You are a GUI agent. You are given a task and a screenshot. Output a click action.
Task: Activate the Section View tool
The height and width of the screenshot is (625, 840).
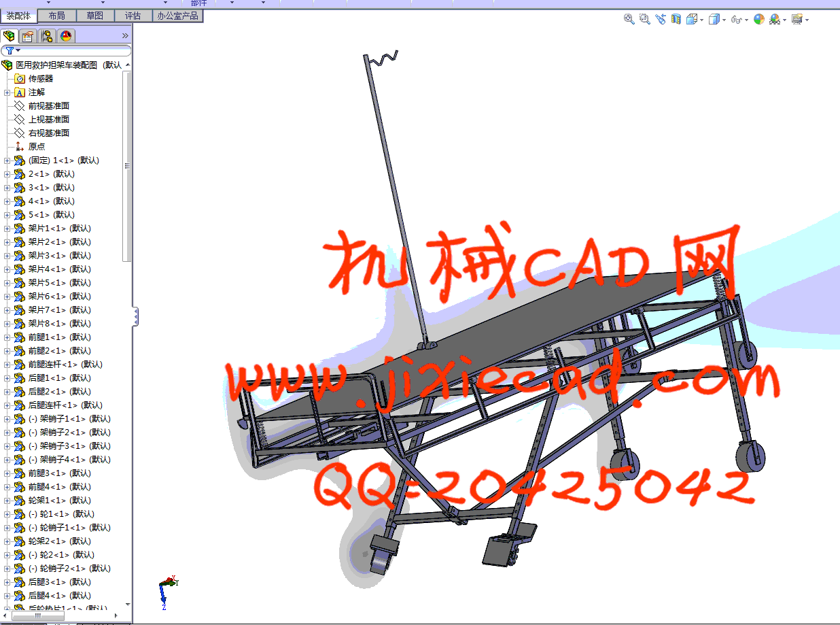[x=676, y=20]
